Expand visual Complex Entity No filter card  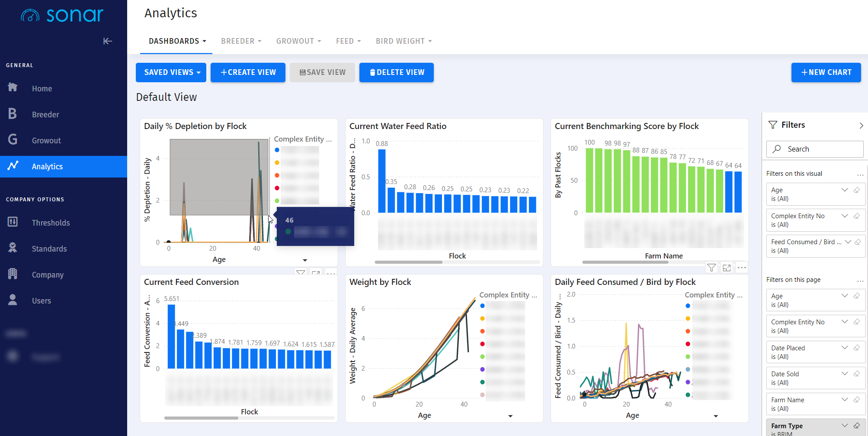coord(845,216)
